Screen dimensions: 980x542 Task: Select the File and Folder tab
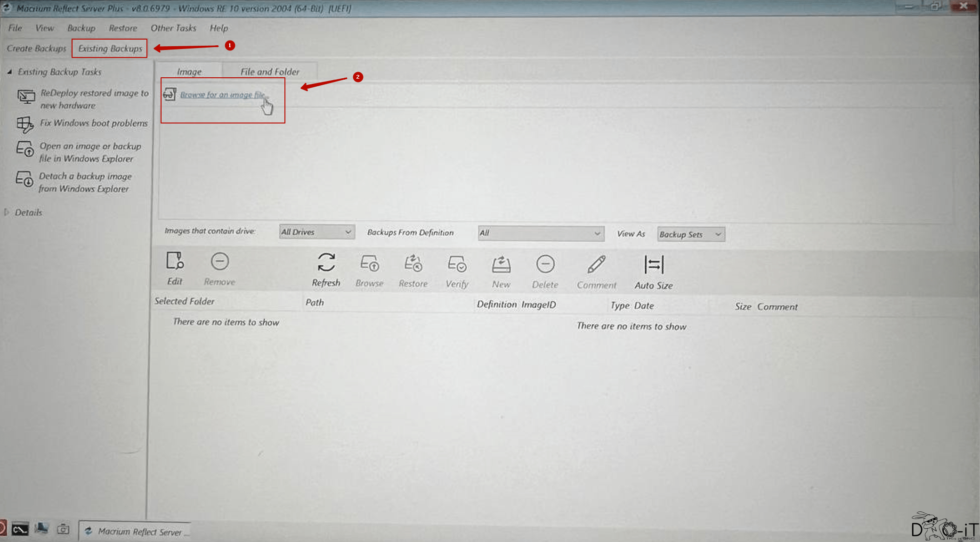coord(270,72)
